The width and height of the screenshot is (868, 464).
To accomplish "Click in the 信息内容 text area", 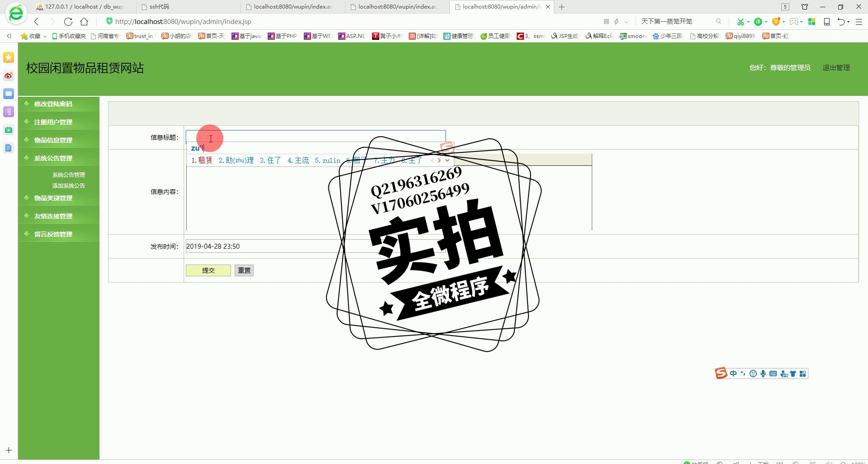I will pos(389,198).
